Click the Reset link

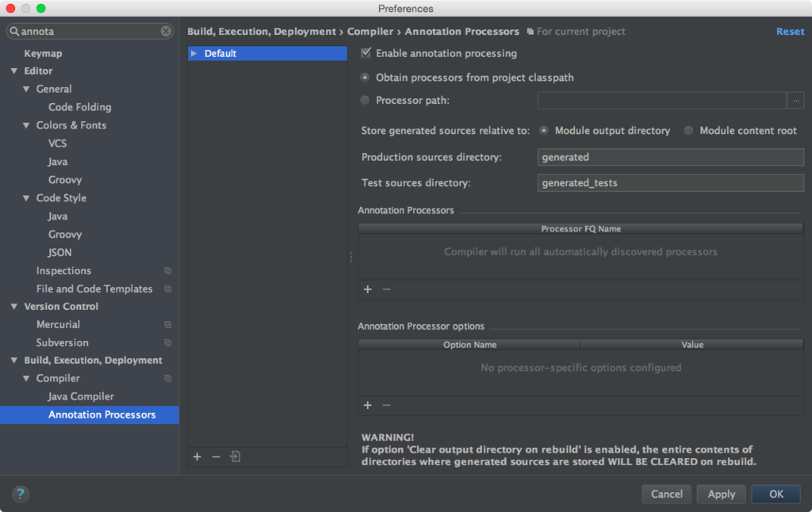pyautogui.click(x=790, y=32)
